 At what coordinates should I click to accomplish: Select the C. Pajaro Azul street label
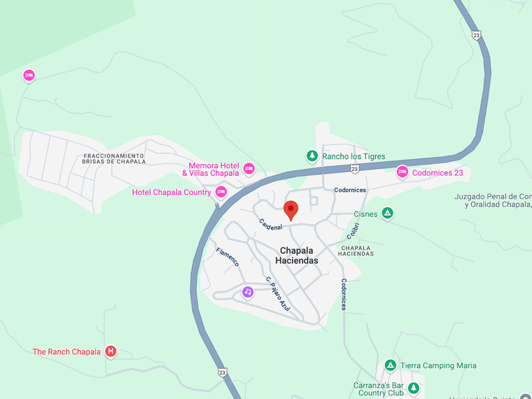point(278,294)
